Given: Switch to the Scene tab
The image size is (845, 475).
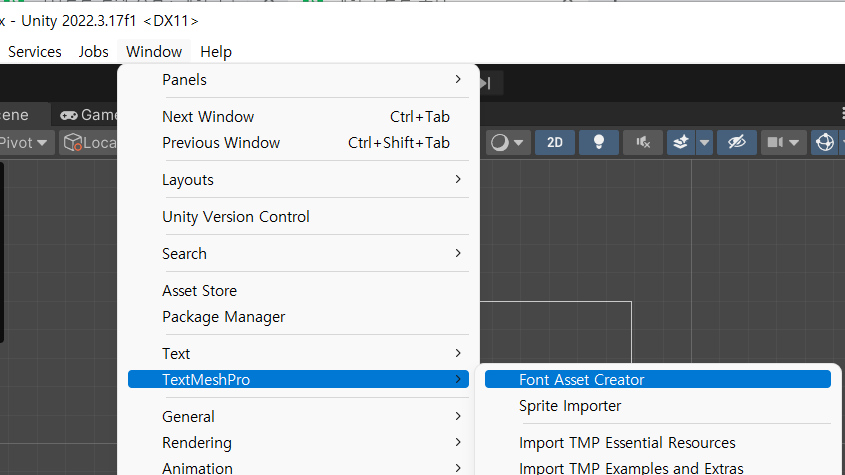Looking at the screenshot, I should [x=24, y=115].
